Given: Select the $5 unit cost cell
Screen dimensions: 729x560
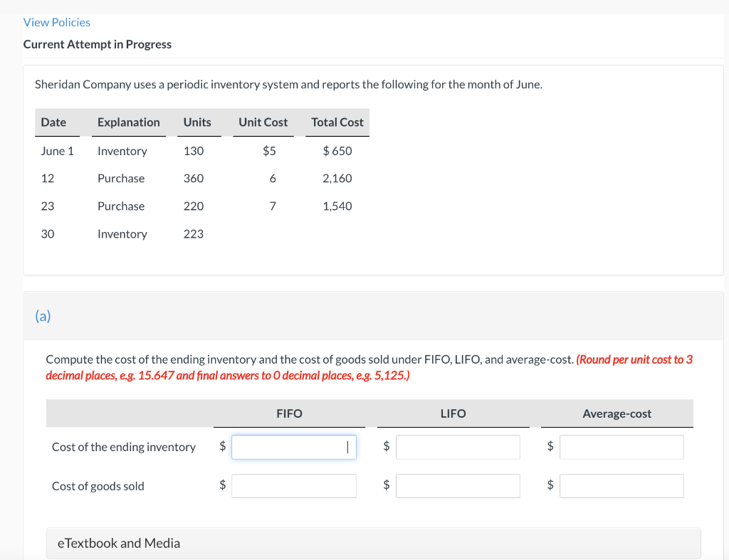Looking at the screenshot, I should pyautogui.click(x=269, y=151).
